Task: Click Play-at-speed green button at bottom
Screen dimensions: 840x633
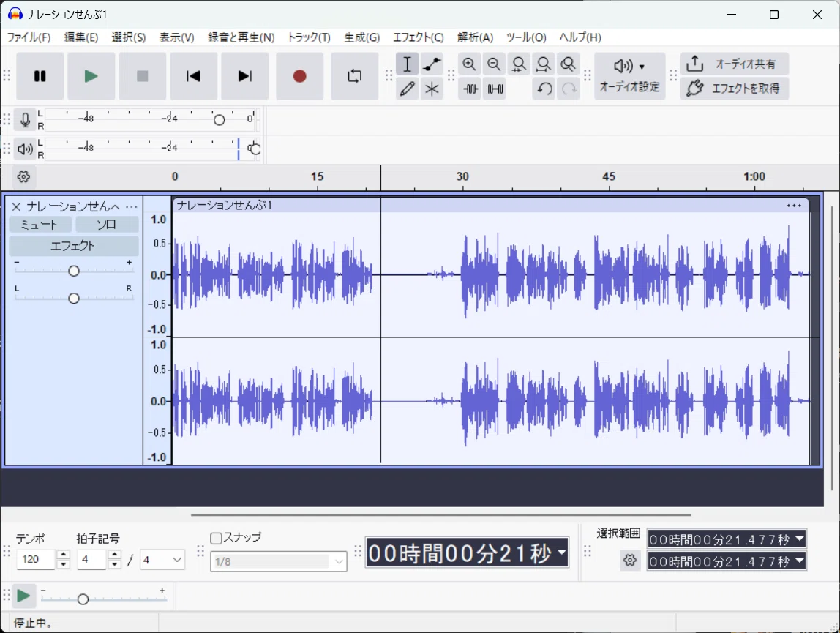Action: click(23, 596)
